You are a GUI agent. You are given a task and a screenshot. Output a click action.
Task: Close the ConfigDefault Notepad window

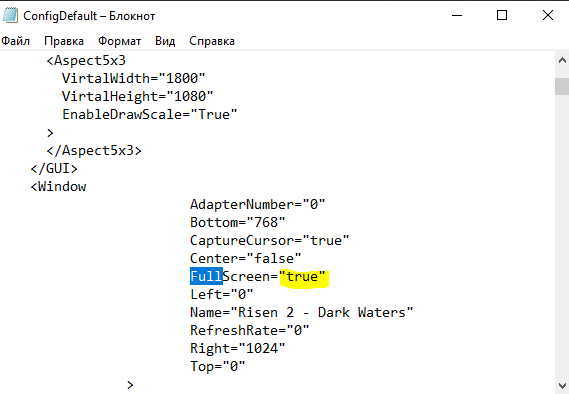click(x=548, y=16)
